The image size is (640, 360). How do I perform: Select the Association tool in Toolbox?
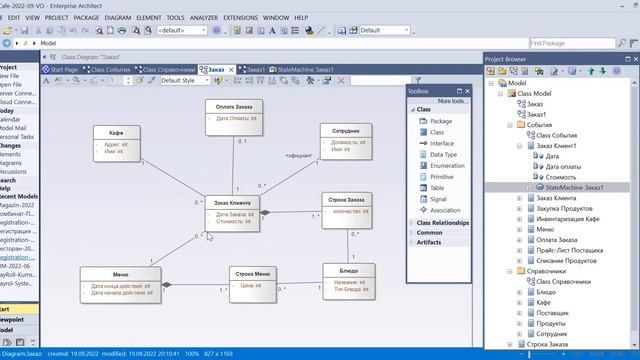(x=440, y=210)
